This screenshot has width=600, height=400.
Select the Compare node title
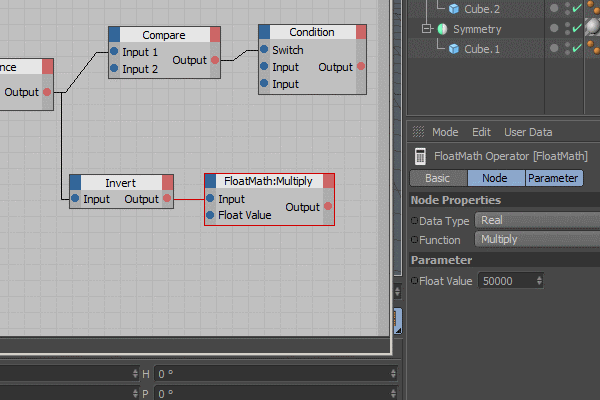pos(164,35)
